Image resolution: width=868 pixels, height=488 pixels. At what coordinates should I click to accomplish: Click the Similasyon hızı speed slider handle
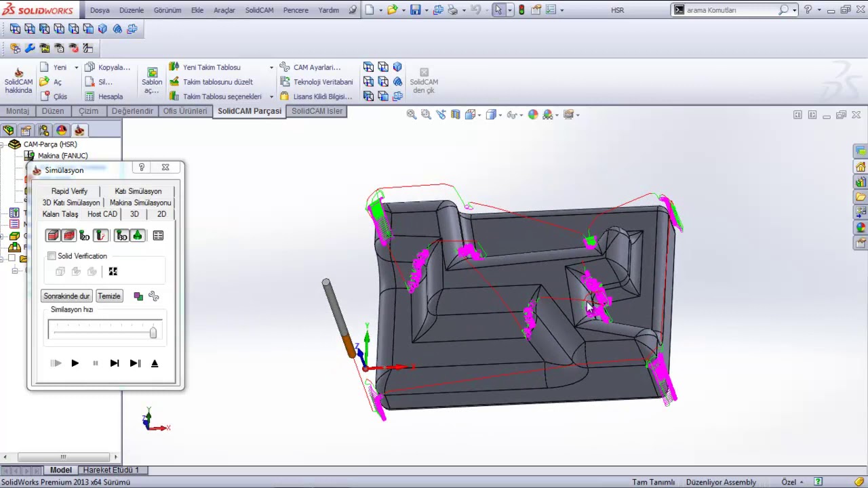click(153, 332)
